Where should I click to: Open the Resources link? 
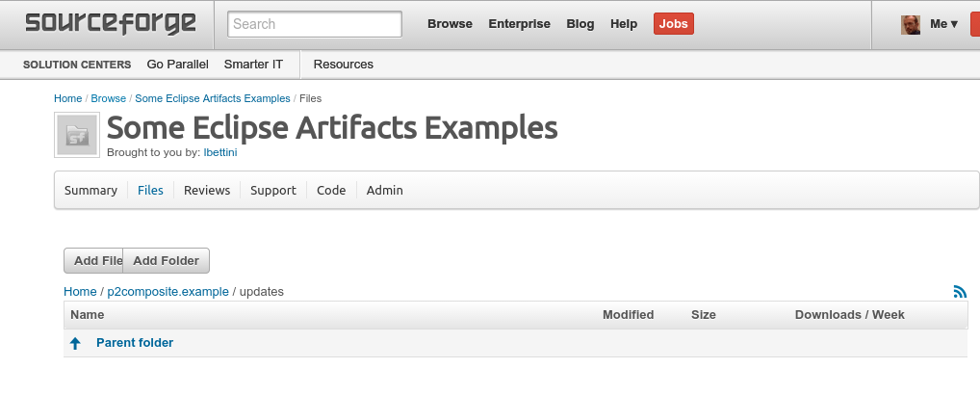[343, 65]
